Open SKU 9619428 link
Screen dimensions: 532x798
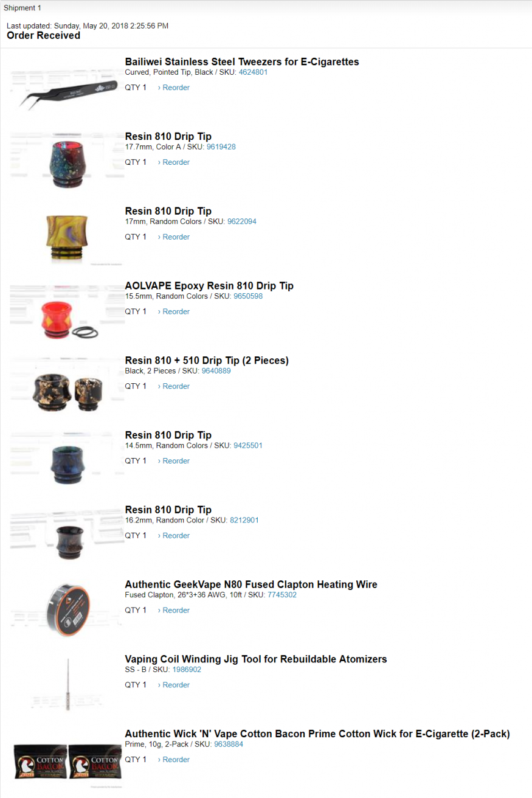221,147
